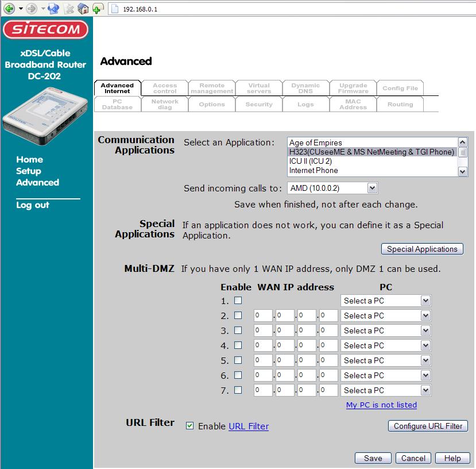Reload the page with the refresh icon
This screenshot has height=469, width=476.
click(x=53, y=9)
